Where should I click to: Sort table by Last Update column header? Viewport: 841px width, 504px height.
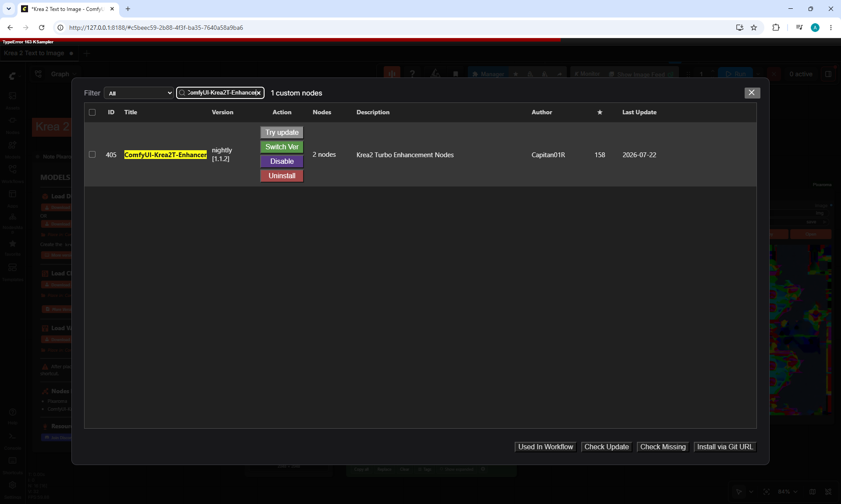(x=640, y=112)
